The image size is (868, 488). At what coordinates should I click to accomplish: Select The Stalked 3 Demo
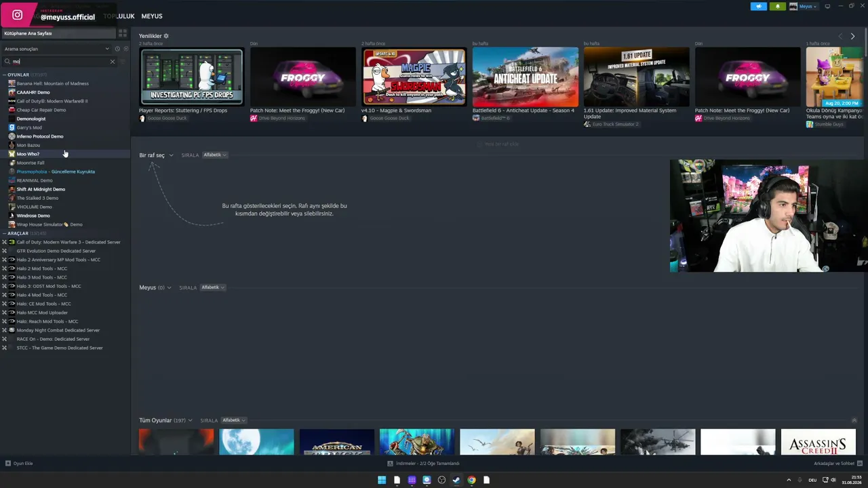(x=37, y=198)
